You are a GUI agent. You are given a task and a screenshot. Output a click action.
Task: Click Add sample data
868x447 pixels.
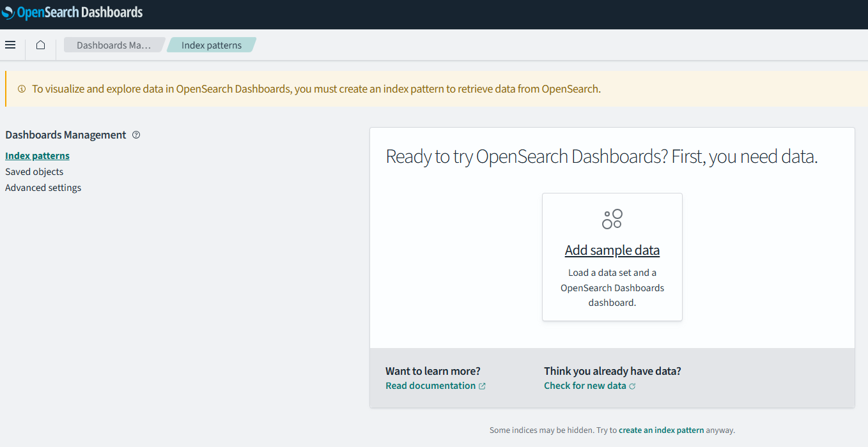pos(612,250)
